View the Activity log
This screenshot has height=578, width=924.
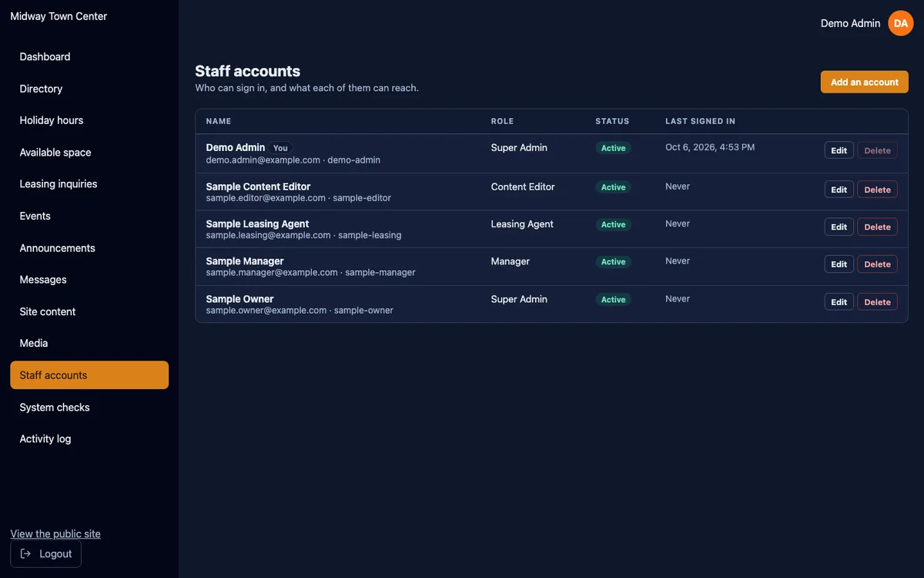(x=89, y=439)
